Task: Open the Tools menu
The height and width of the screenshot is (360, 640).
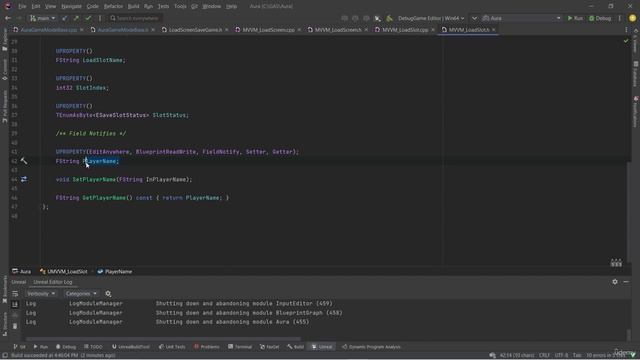Action: [180, 7]
